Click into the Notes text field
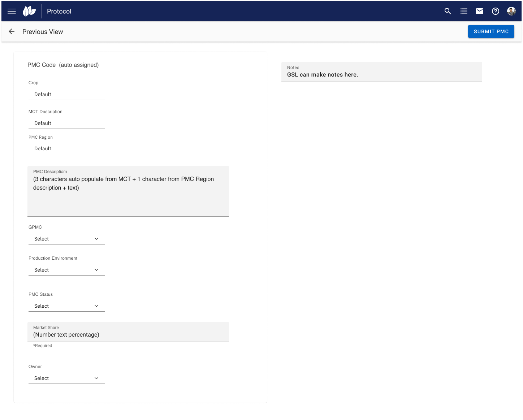The height and width of the screenshot is (420, 523). tap(381, 74)
